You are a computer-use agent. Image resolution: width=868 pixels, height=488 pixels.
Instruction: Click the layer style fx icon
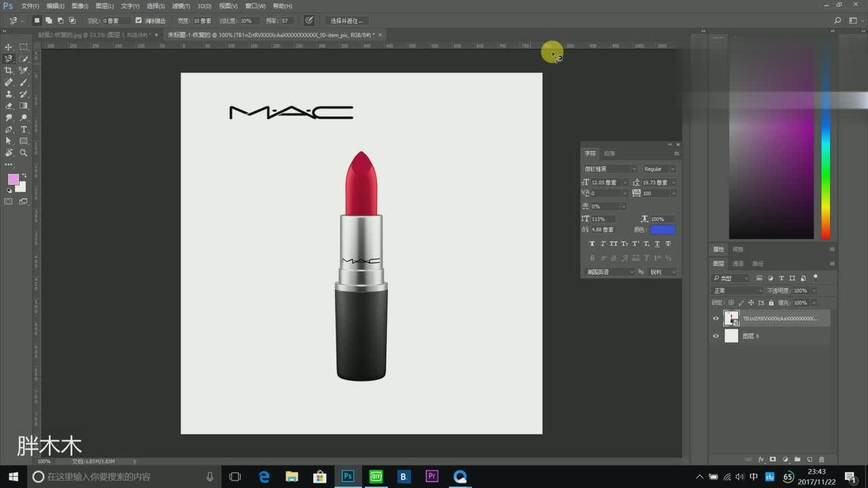click(x=761, y=460)
